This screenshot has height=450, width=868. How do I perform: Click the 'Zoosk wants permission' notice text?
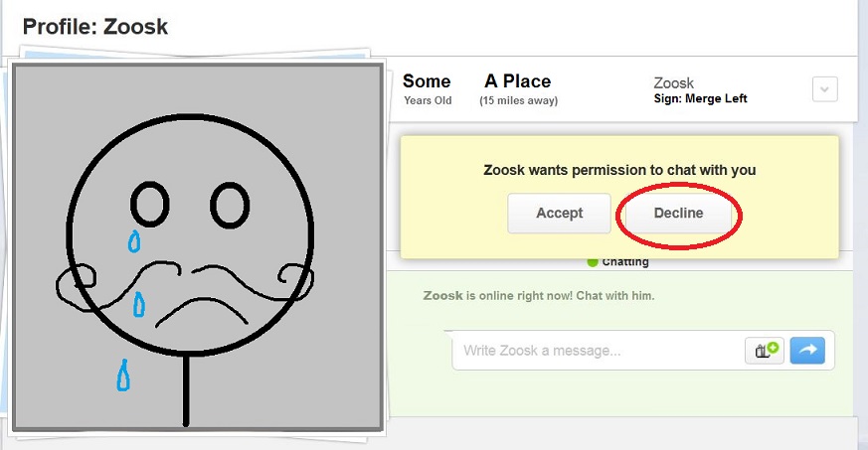click(619, 170)
